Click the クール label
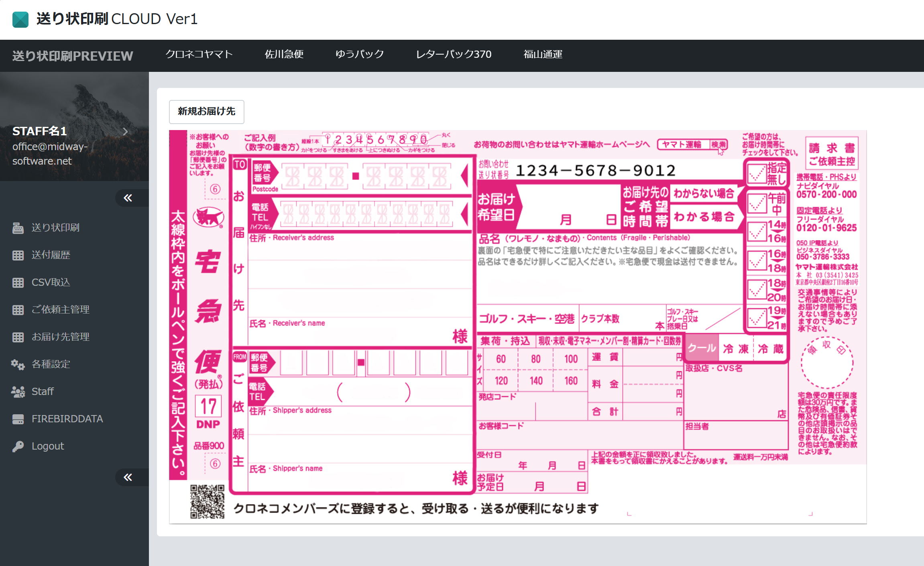Screen dimensions: 924x566 [x=702, y=348]
